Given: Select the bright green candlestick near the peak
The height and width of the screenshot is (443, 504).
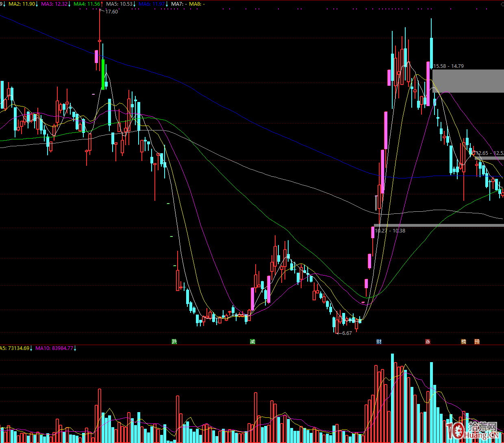Looking at the screenshot, I should [103, 74].
